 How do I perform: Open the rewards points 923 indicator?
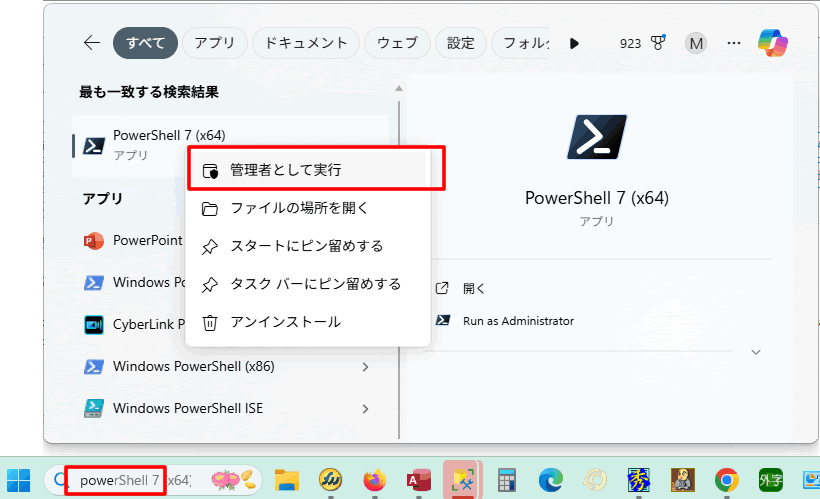tap(630, 44)
